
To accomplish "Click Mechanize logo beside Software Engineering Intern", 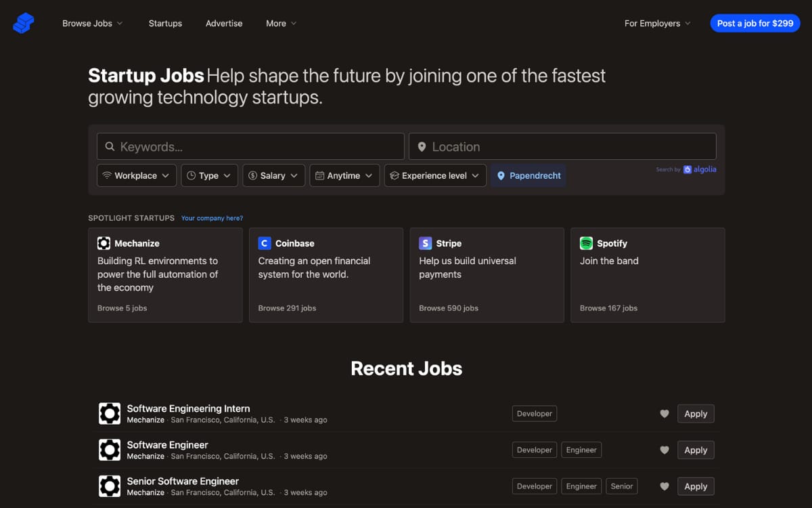I will (110, 413).
